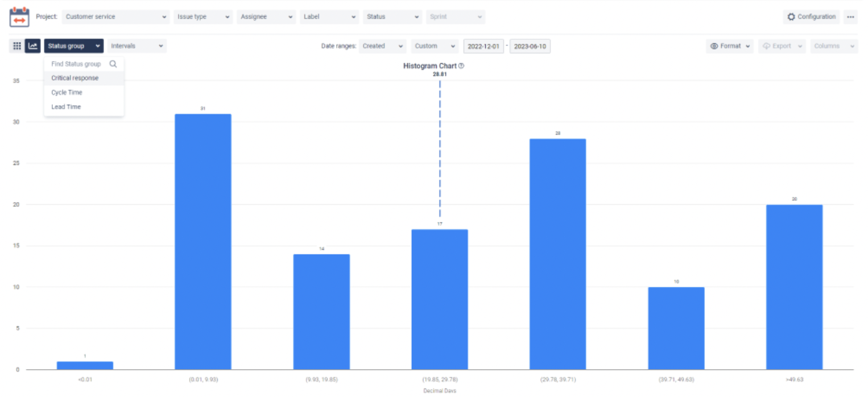868x397 pixels.
Task: Click the start date field 2022-12-01
Action: coord(484,46)
